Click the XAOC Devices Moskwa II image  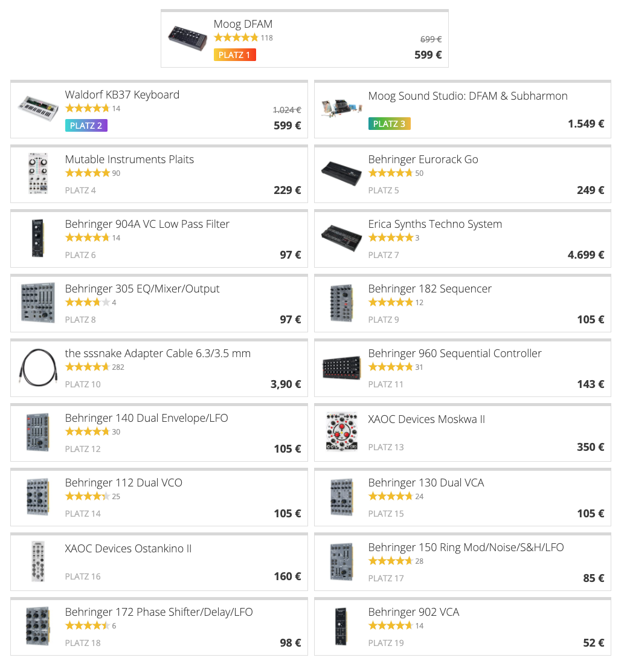point(341,432)
